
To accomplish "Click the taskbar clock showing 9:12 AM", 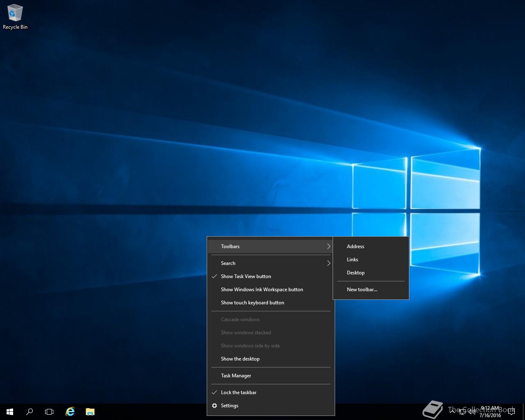I will click(491, 412).
